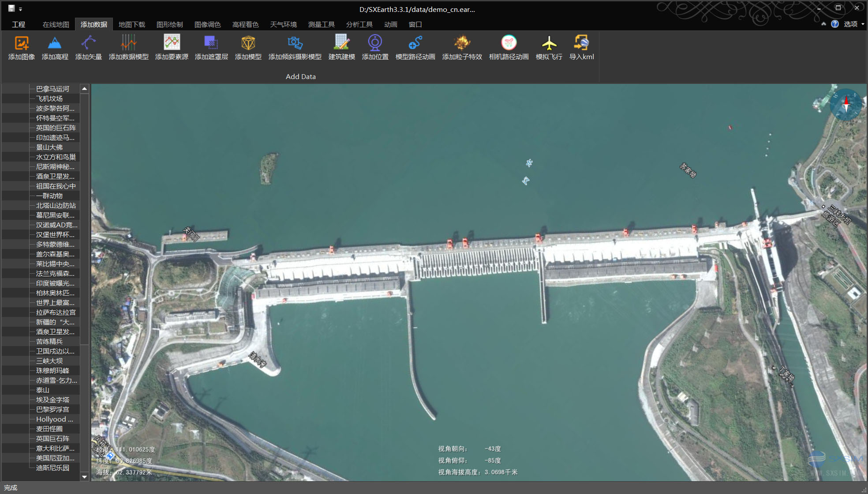Select 泰山 in the list
This screenshot has width=868, height=494.
pyautogui.click(x=43, y=390)
